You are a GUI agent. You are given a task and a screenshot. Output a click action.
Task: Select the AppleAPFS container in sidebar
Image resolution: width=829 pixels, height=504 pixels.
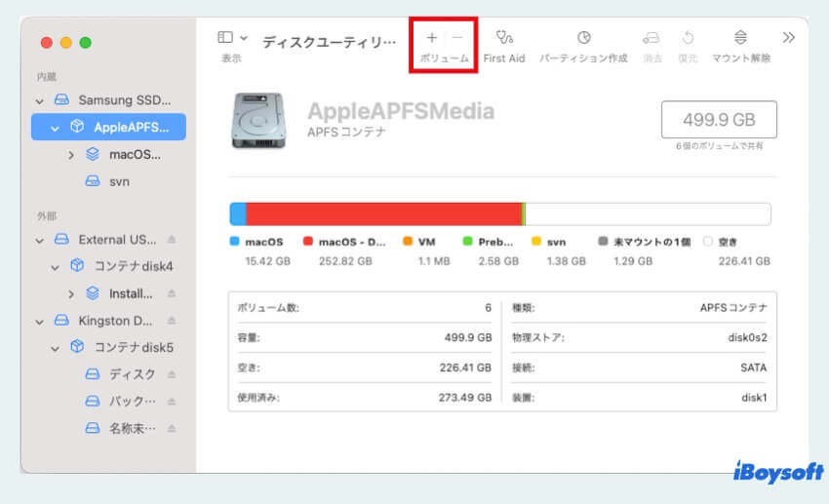[x=108, y=127]
